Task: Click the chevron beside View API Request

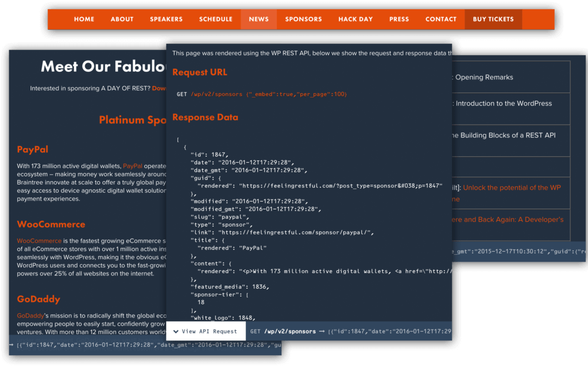Action: point(176,332)
